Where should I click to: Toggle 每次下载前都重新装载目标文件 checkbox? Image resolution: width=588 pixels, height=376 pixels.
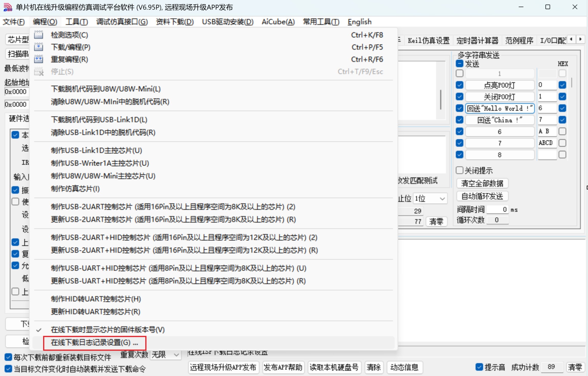coord(8,357)
